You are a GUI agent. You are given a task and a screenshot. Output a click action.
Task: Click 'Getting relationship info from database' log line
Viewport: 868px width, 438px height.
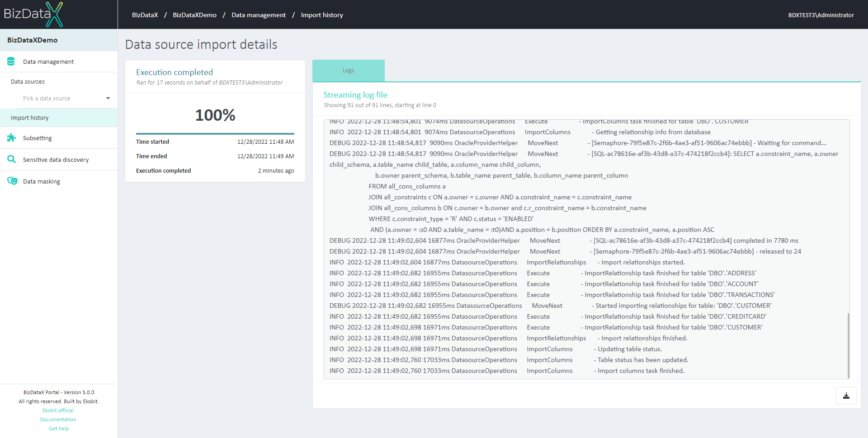tap(520, 132)
